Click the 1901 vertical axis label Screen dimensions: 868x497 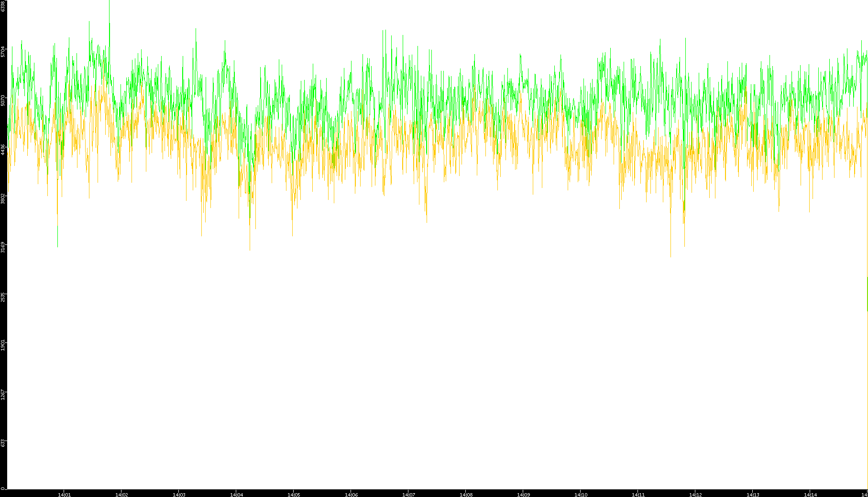pos(3,345)
